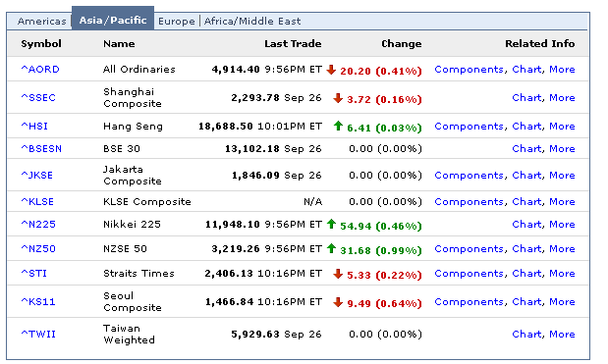Click the red down arrow for Shanghai Composite
The width and height of the screenshot is (608, 364).
coord(338,98)
